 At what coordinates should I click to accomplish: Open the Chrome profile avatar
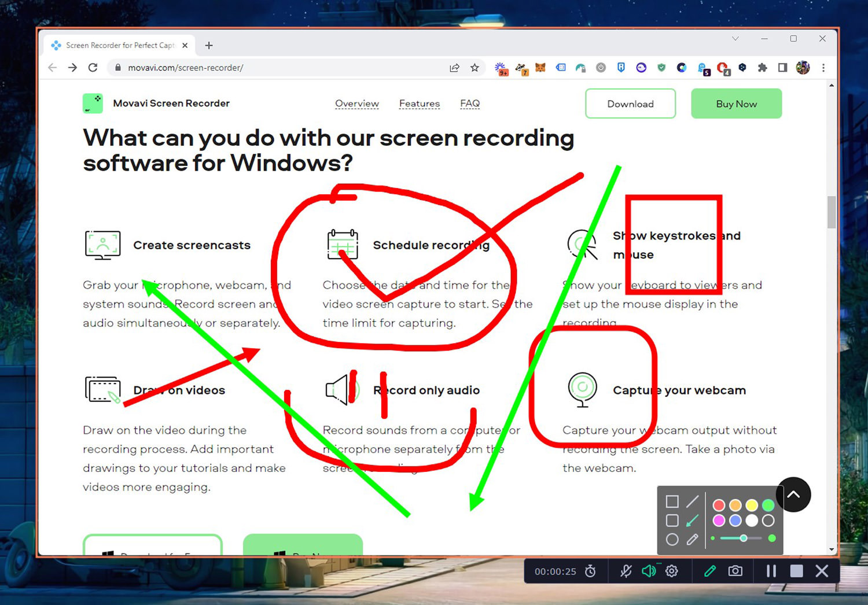pyautogui.click(x=803, y=68)
